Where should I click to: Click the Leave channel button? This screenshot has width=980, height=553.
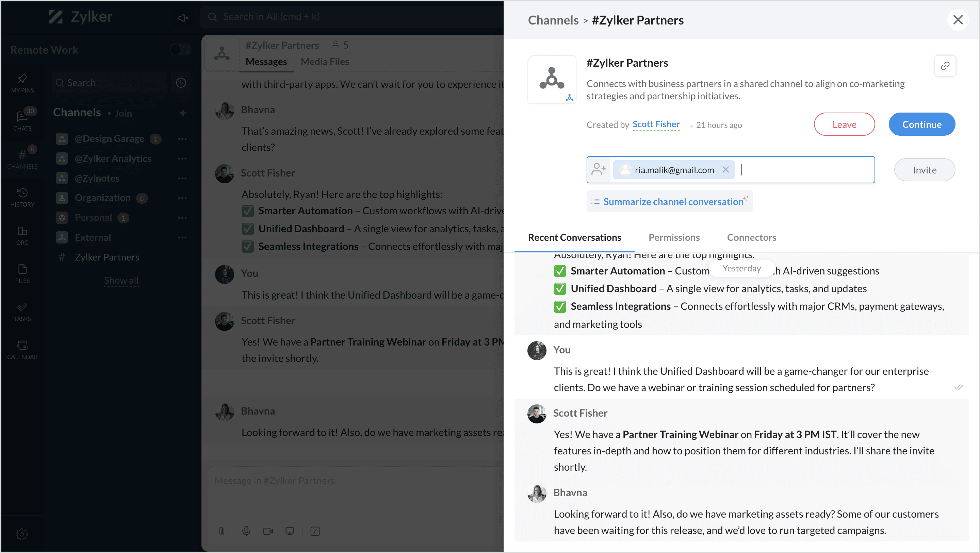[x=844, y=124]
